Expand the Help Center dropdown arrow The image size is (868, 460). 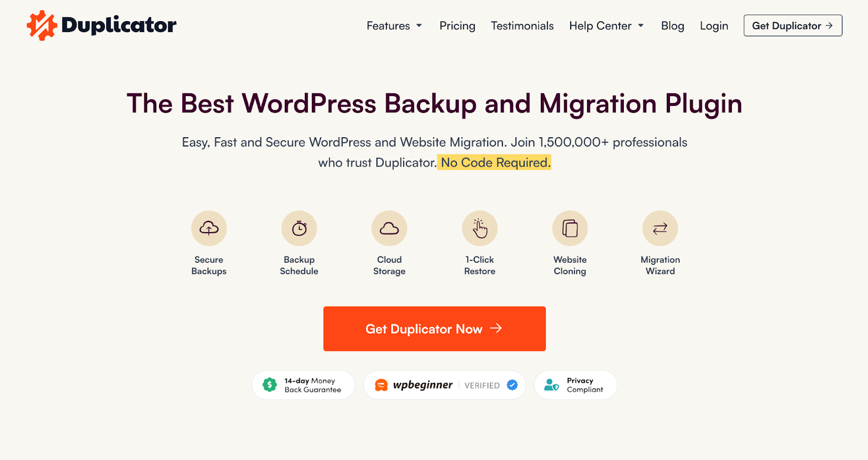[x=641, y=25]
